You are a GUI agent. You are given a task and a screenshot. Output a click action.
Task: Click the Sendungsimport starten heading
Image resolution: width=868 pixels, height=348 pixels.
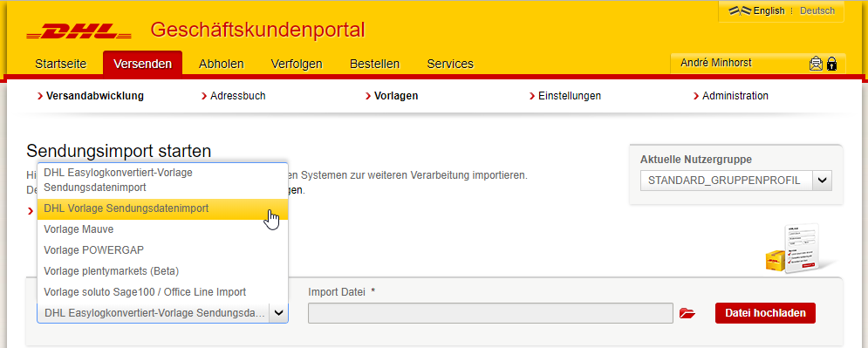coord(119,151)
